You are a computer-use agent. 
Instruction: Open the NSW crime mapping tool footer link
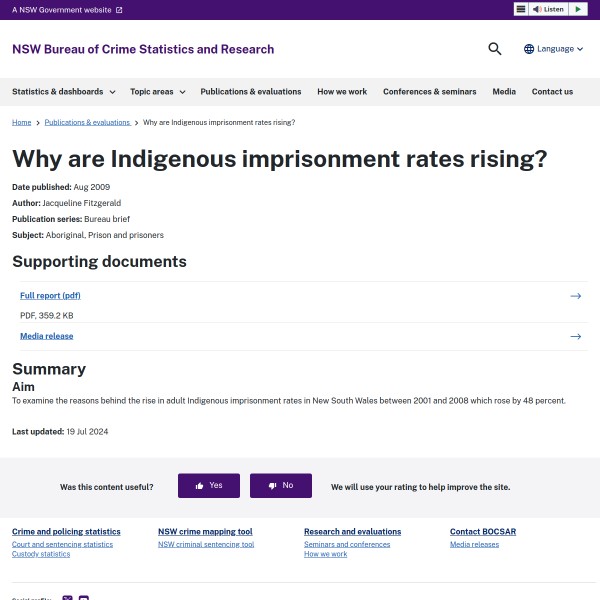[205, 532]
